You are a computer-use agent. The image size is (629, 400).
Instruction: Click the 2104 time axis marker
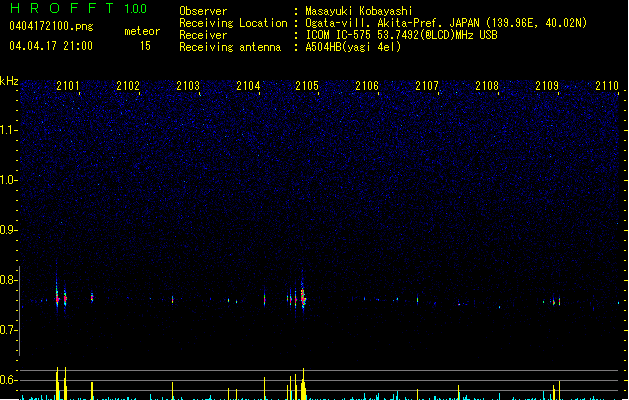pos(248,86)
